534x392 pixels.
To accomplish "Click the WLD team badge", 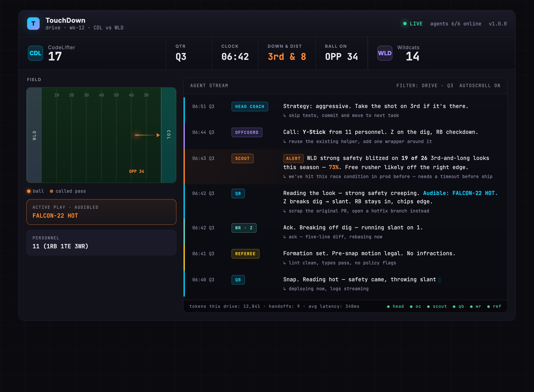I will pos(385,53).
